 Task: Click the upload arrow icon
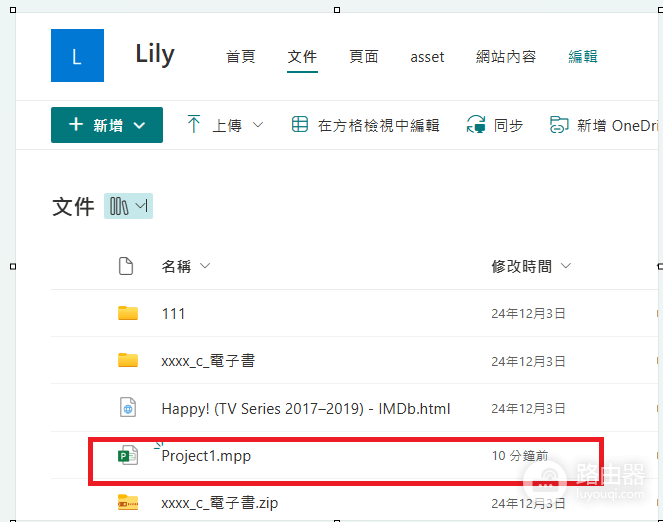click(194, 124)
